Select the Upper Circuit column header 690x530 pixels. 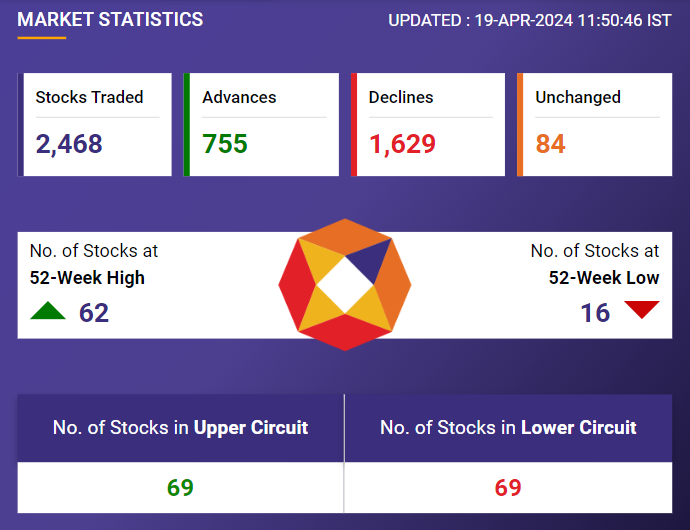pos(180,428)
